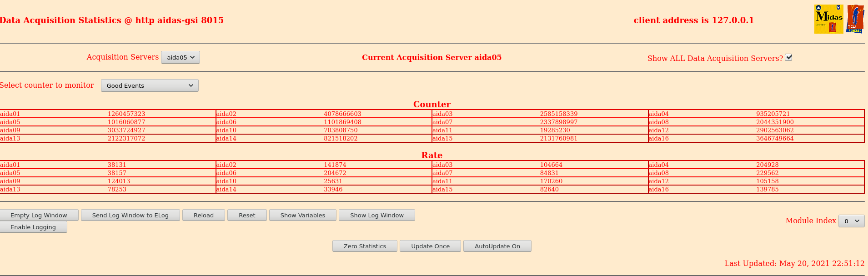
Task: Click the Reload button
Action: 204,215
